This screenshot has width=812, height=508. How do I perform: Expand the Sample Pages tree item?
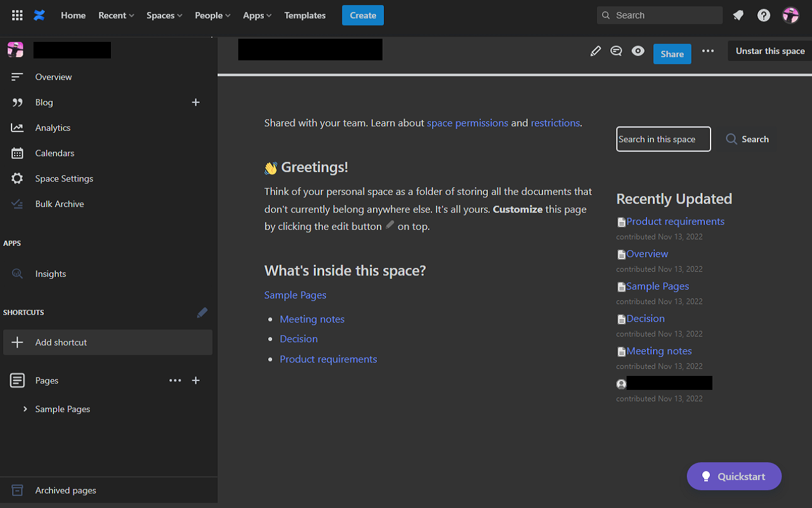25,409
